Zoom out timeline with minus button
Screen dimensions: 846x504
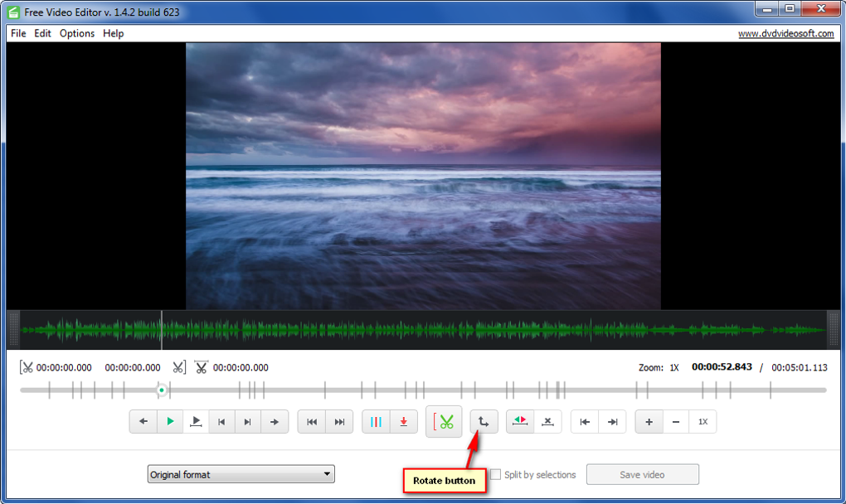click(675, 422)
